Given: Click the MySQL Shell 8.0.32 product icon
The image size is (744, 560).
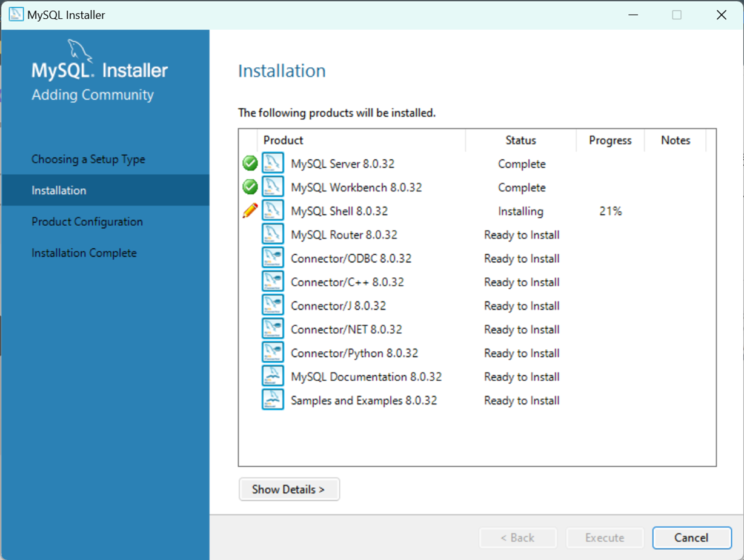Looking at the screenshot, I should 273,211.
